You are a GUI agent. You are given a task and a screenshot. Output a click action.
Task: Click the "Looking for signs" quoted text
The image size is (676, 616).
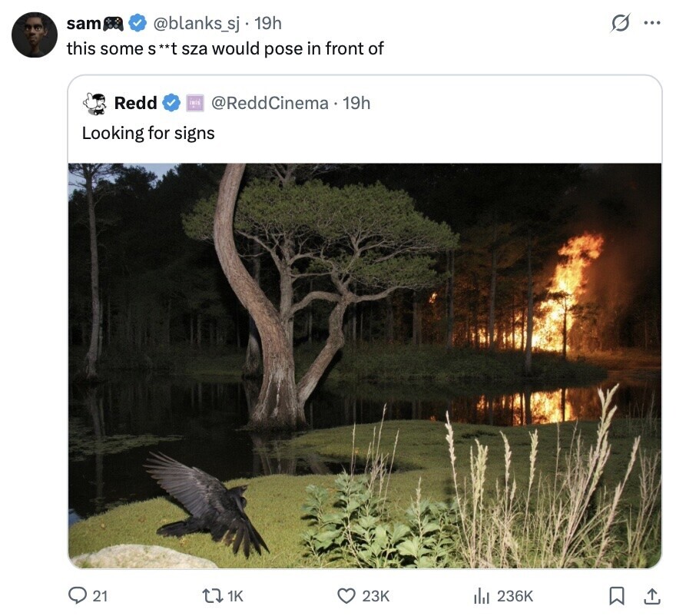148,133
